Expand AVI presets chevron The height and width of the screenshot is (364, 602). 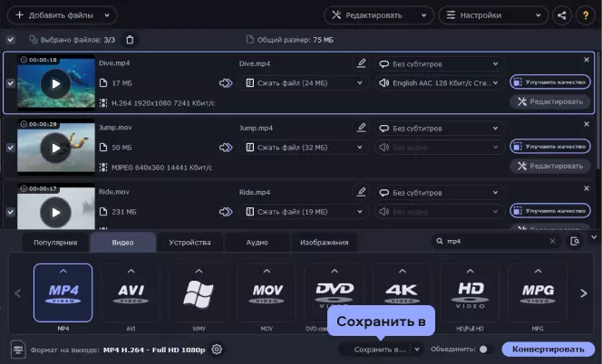point(131,271)
